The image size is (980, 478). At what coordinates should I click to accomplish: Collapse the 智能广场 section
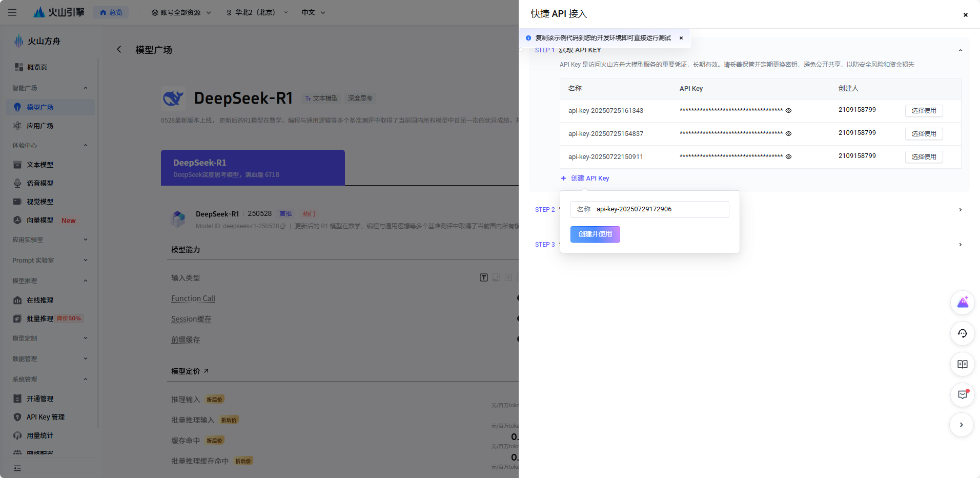(x=86, y=88)
